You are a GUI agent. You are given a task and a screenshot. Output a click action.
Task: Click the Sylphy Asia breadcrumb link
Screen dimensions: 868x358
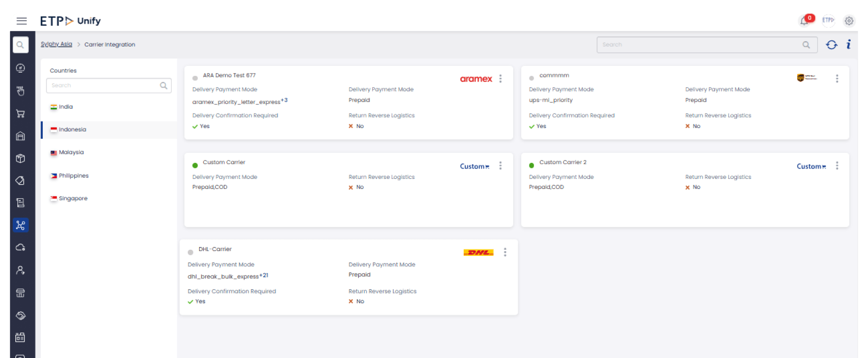pos(56,44)
